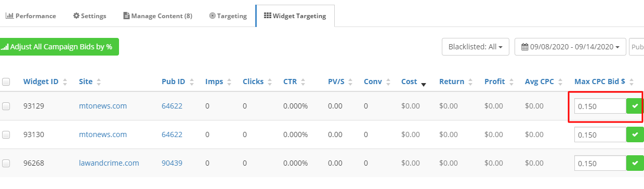644x189 pixels.
Task: Select the Widget Targeting tab
Action: pos(295,16)
